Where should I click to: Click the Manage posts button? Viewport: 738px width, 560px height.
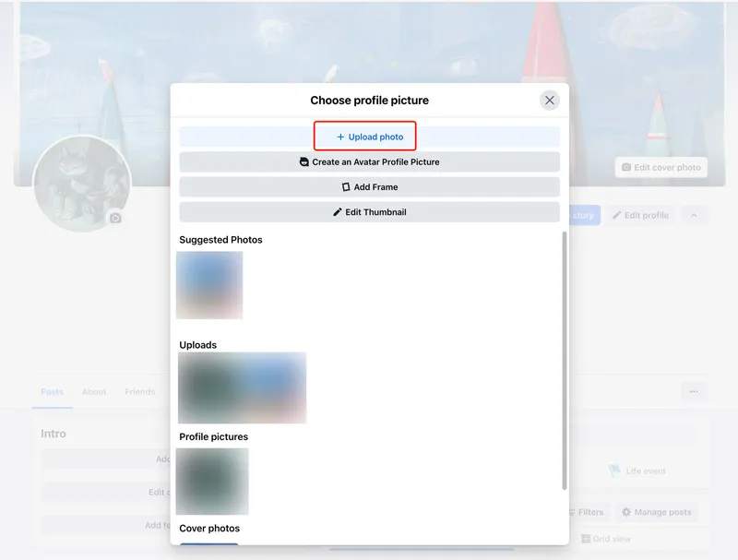[657, 512]
